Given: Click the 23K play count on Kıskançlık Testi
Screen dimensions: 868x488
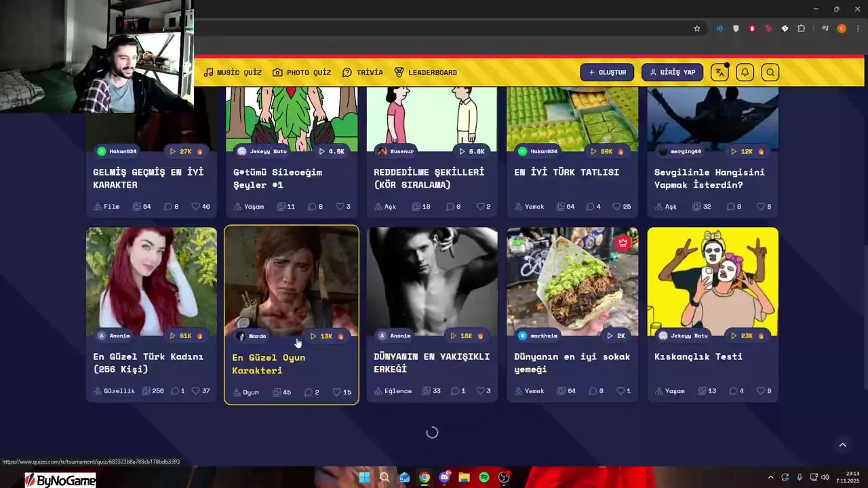Looking at the screenshot, I should pyautogui.click(x=747, y=335).
